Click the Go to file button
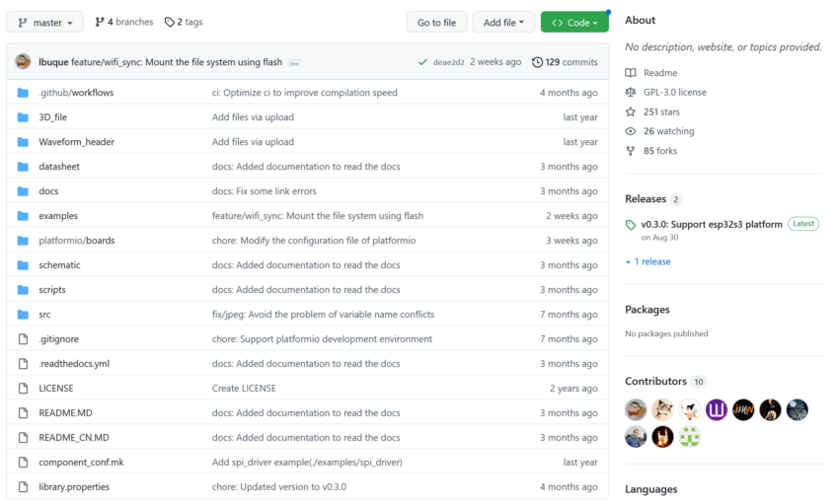The width and height of the screenshot is (839, 504). click(436, 22)
